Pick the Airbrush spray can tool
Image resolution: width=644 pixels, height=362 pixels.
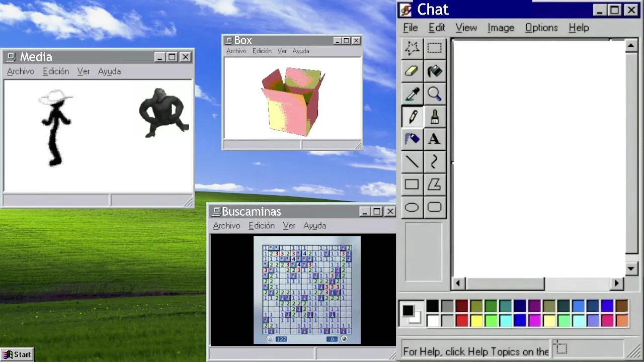pyautogui.click(x=412, y=139)
